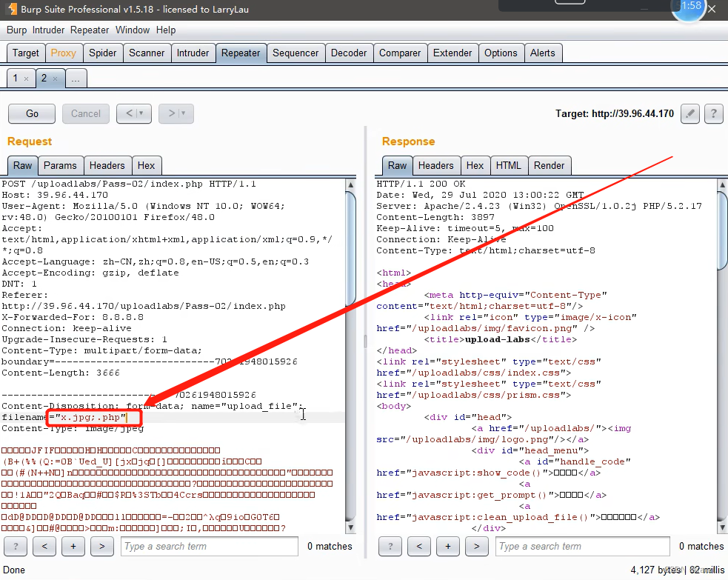This screenshot has width=728, height=580.
Task: Switch to the Intruder tool tab
Action: 193,53
